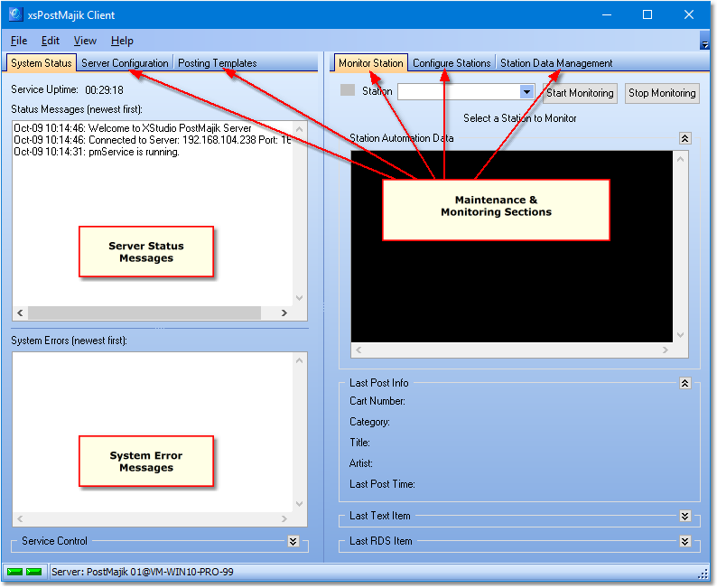Expand the Last RDS Item section
Image resolution: width=717 pixels, height=588 pixels.
pos(684,541)
